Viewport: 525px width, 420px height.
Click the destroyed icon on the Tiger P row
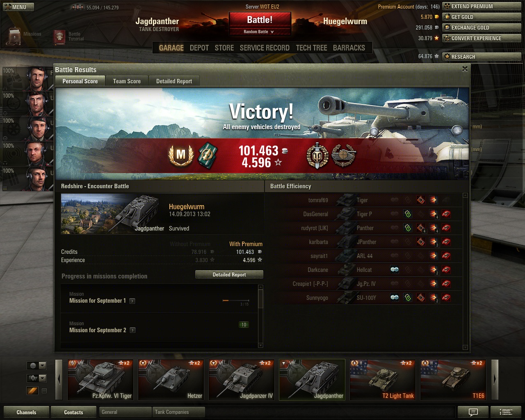pos(446,214)
